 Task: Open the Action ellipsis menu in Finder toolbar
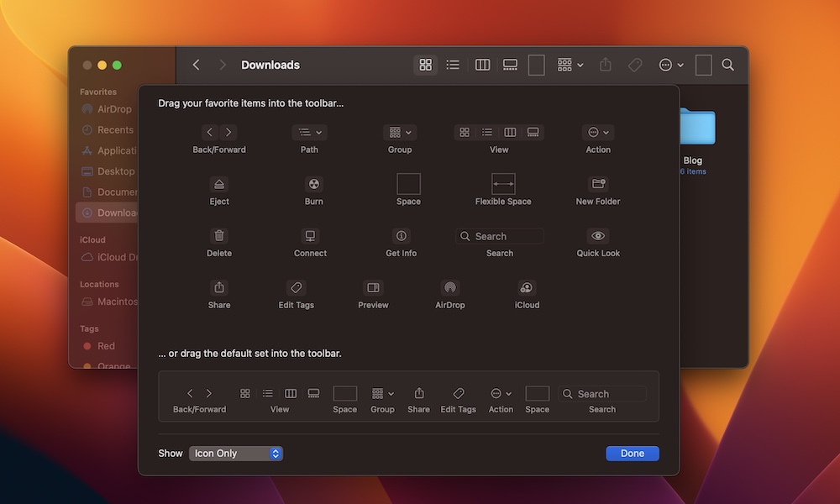pos(670,65)
